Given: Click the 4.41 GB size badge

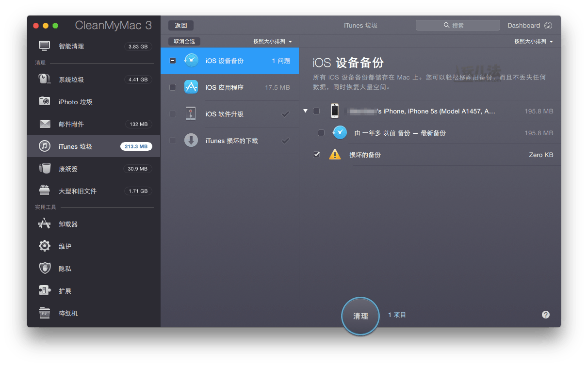Looking at the screenshot, I should [x=138, y=80].
